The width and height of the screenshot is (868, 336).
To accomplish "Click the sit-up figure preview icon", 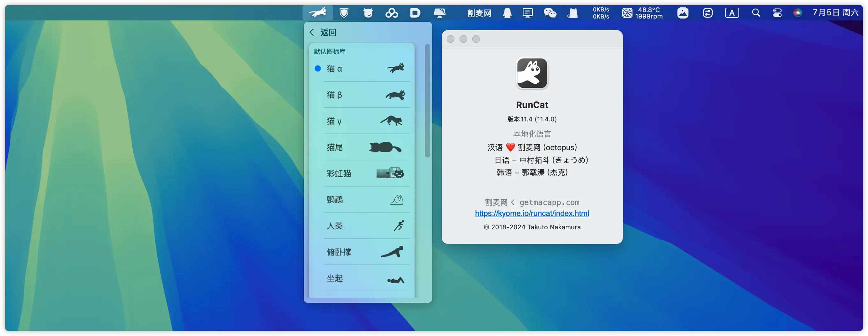I will coord(396,280).
